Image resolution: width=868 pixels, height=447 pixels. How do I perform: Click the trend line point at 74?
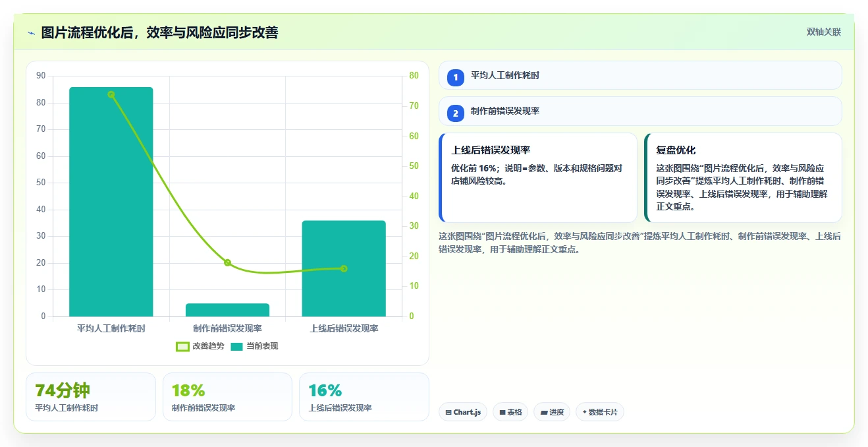point(111,94)
